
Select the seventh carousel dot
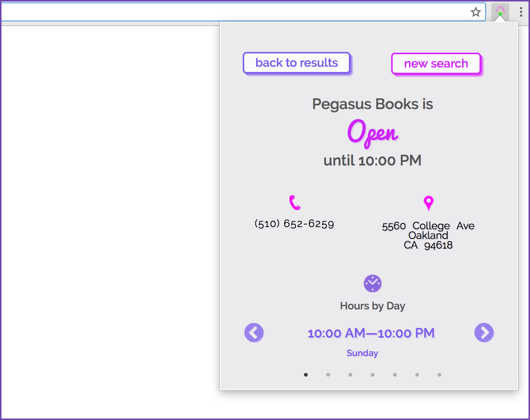(x=439, y=375)
